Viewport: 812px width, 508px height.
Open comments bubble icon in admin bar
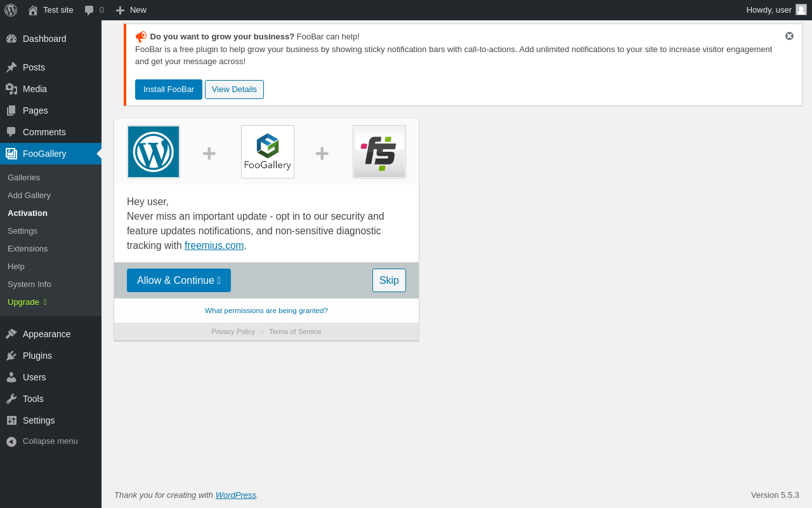click(89, 10)
